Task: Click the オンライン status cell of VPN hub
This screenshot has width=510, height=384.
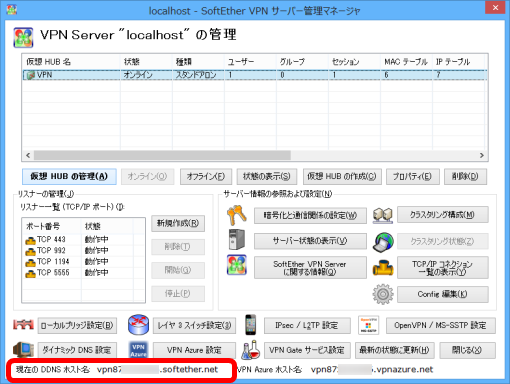Action: (x=146, y=75)
